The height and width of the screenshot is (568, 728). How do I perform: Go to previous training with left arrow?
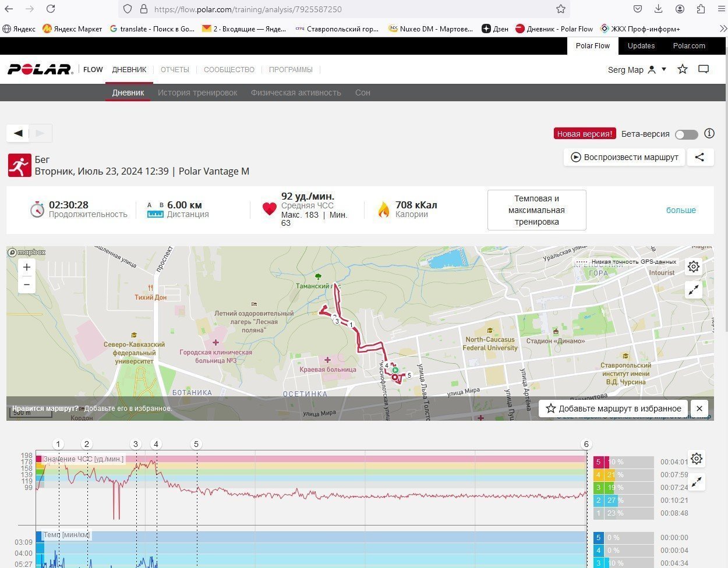(x=18, y=133)
